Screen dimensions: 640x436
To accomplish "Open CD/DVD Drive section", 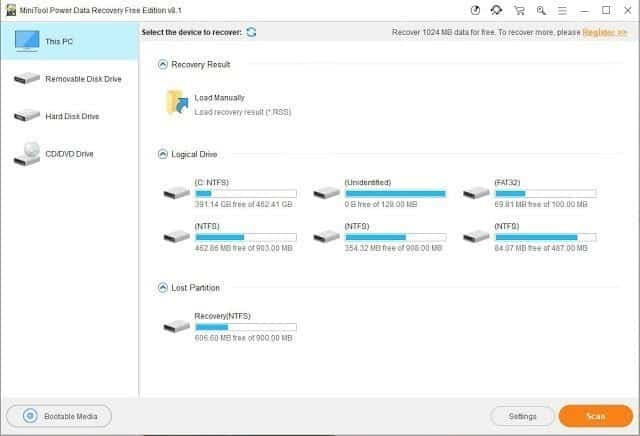I will (x=69, y=154).
